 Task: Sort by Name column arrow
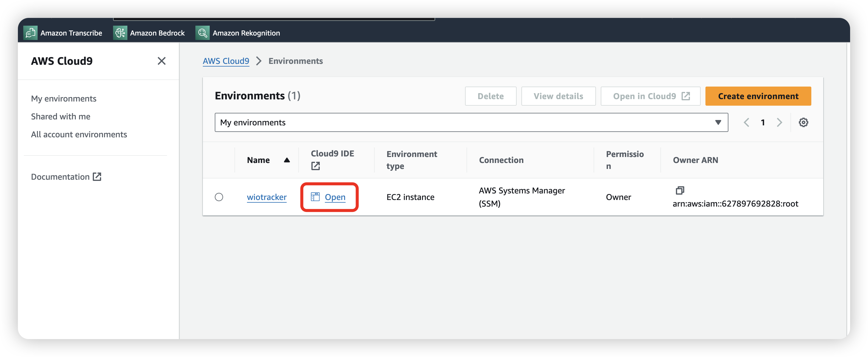[287, 160]
